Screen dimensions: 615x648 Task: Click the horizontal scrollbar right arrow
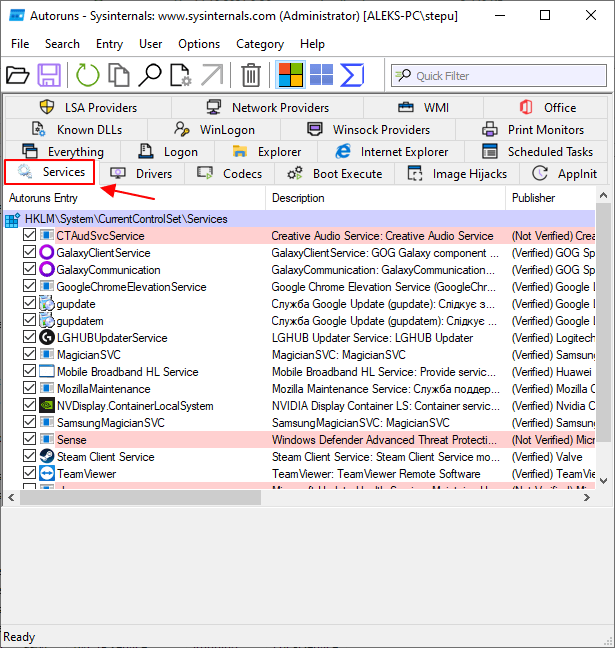tap(587, 498)
